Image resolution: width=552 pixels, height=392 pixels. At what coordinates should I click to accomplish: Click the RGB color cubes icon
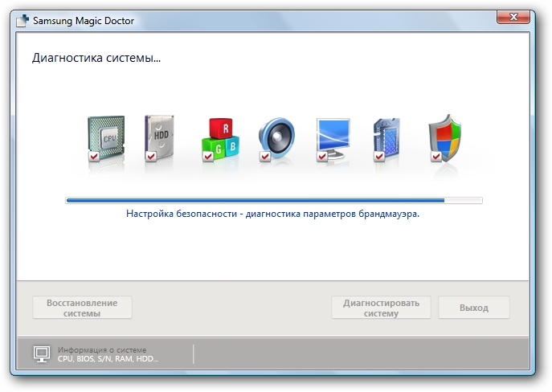[x=221, y=140]
